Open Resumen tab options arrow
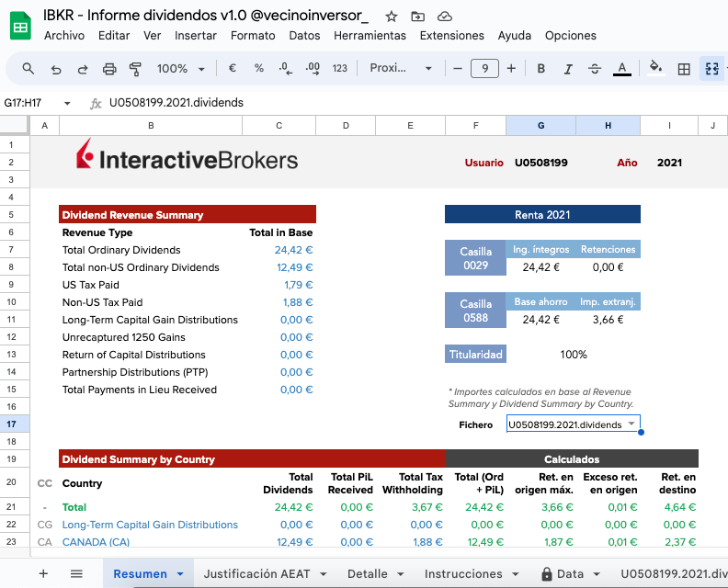 180,574
